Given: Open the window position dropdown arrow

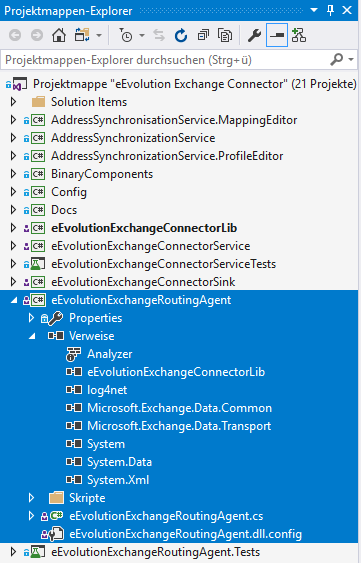Looking at the screenshot, I should coord(314,10).
